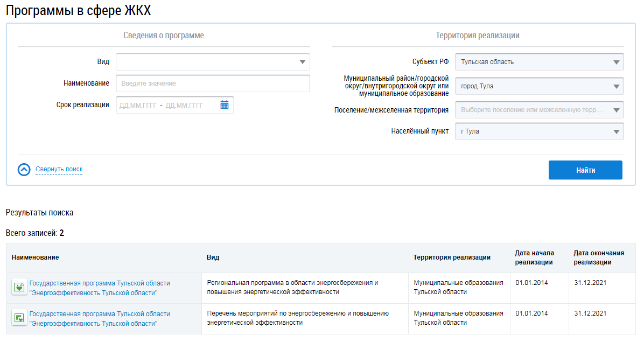This screenshot has height=342, width=644.
Task: Click the regional program icon in first result row
Action: tap(19, 287)
